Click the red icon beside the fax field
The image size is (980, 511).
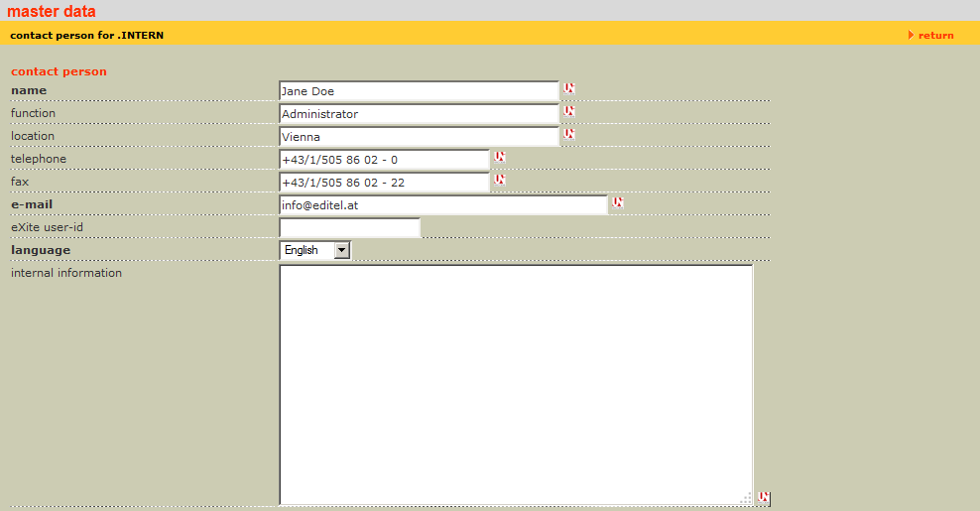[x=499, y=181]
